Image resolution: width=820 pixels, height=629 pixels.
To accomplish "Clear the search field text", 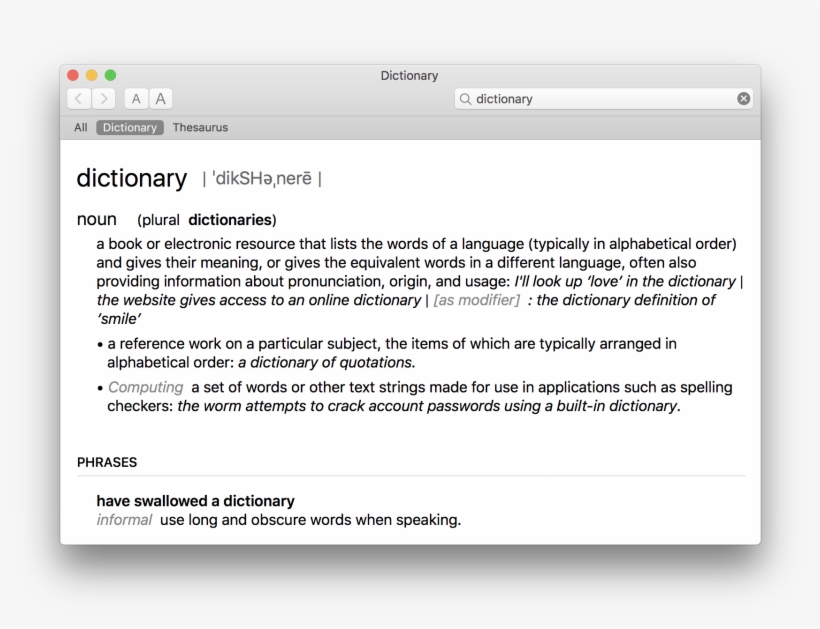I will click(743, 99).
